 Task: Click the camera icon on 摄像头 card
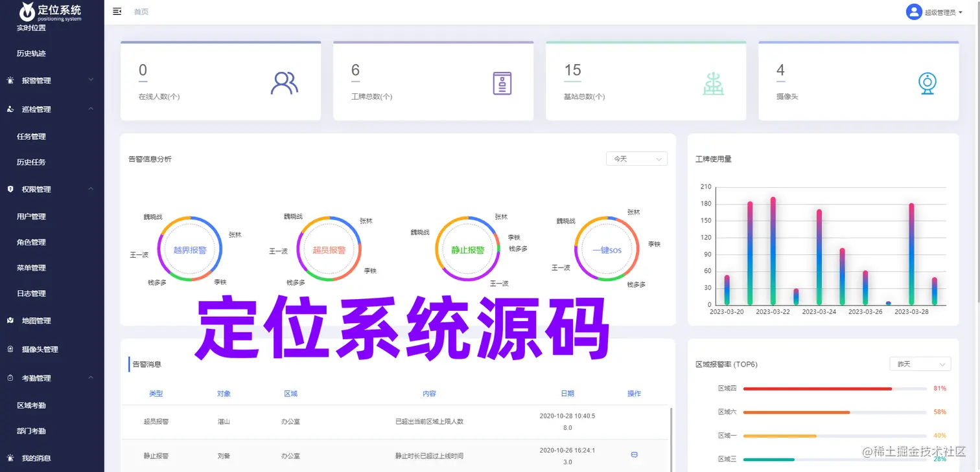point(927,83)
